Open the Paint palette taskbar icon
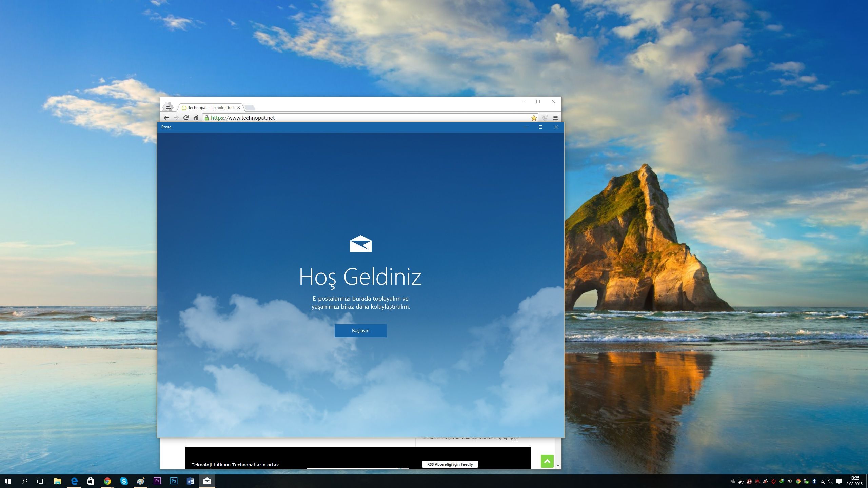Image resolution: width=868 pixels, height=488 pixels. (140, 481)
